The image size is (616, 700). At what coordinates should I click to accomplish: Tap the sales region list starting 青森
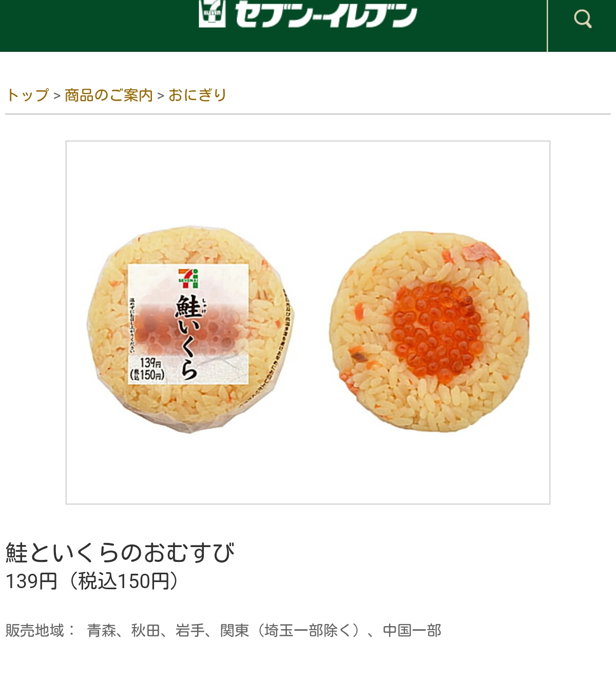coord(264,630)
